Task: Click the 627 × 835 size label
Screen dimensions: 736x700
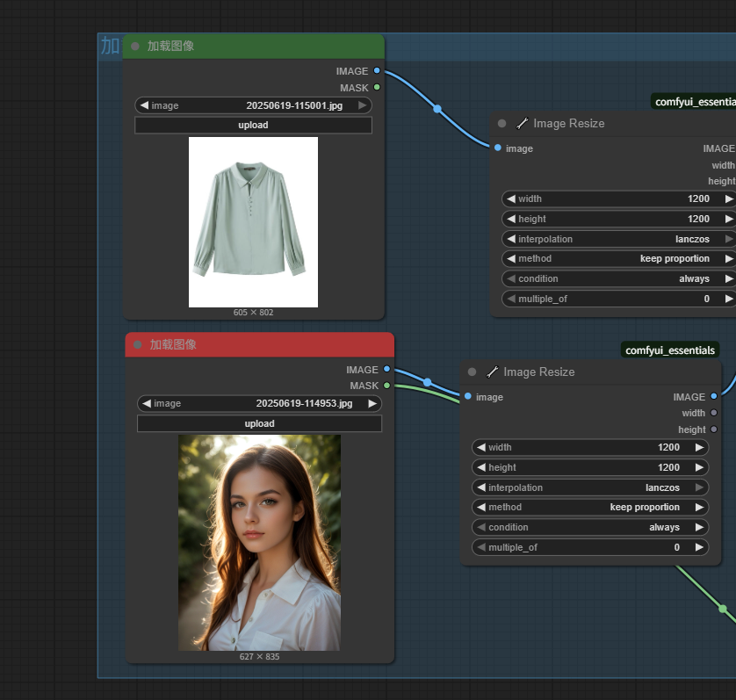Action: tap(259, 657)
